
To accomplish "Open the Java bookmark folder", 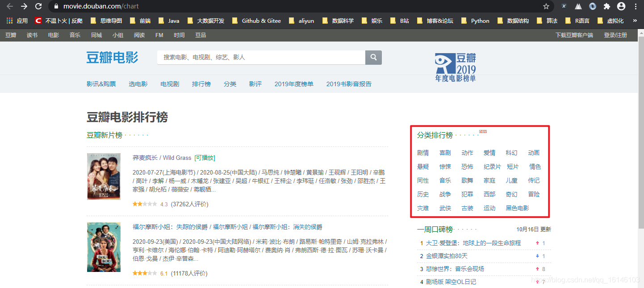I will (169, 21).
